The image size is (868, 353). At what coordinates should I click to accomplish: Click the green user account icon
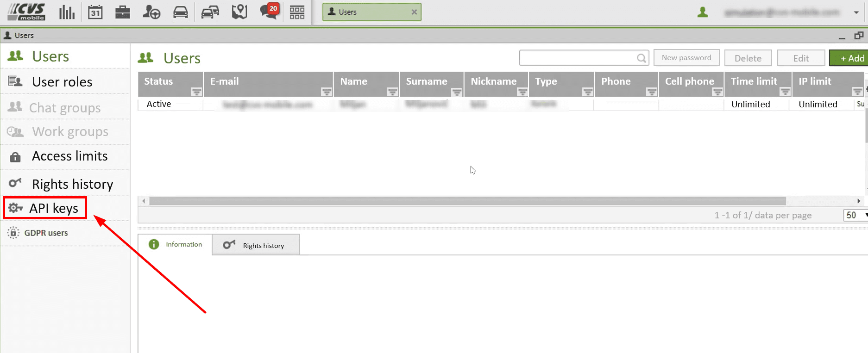[x=703, y=12]
